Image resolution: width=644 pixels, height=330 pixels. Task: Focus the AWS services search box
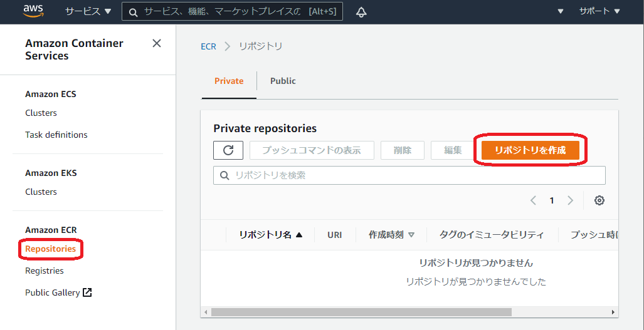pos(232,11)
